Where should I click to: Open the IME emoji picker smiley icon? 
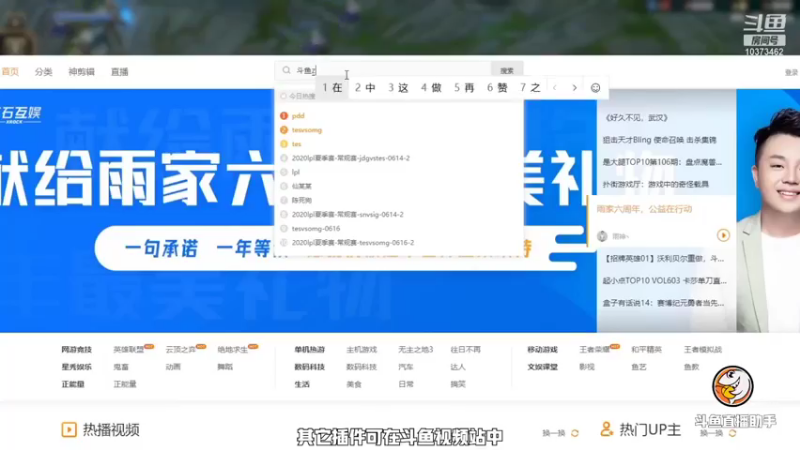[x=595, y=88]
